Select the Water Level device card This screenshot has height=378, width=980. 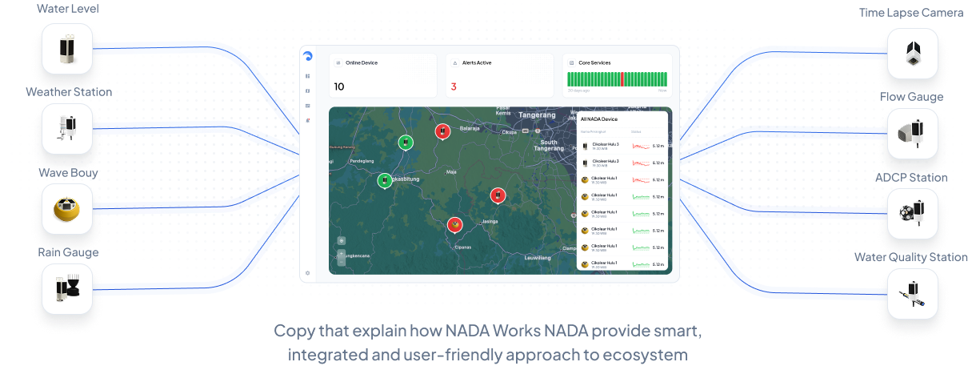(x=67, y=49)
